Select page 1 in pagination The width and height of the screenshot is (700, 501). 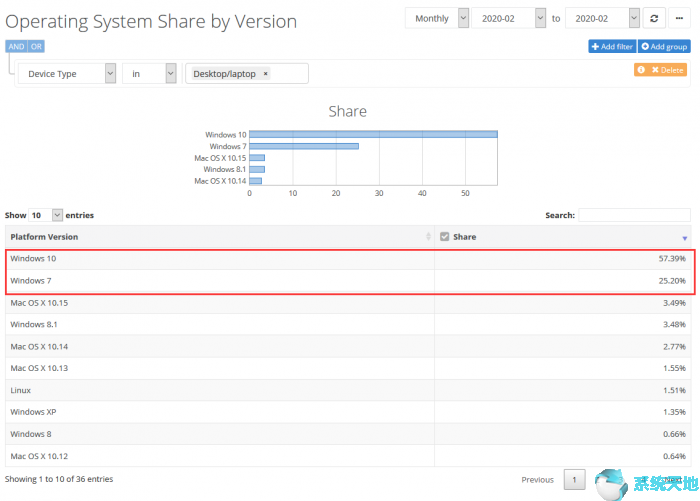pos(574,480)
